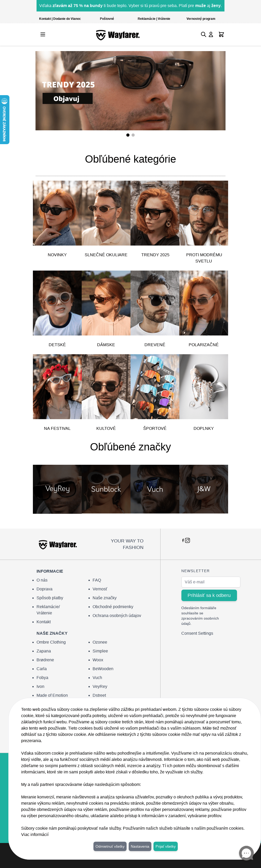The width and height of the screenshot is (261, 868).
Task: Click the Consent Settings link
Action: pyautogui.click(x=197, y=633)
